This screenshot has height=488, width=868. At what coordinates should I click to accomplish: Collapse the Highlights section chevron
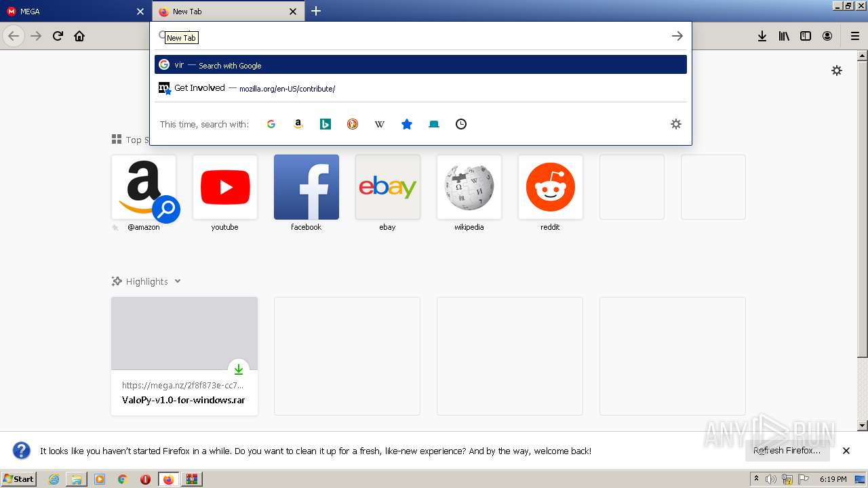click(178, 281)
